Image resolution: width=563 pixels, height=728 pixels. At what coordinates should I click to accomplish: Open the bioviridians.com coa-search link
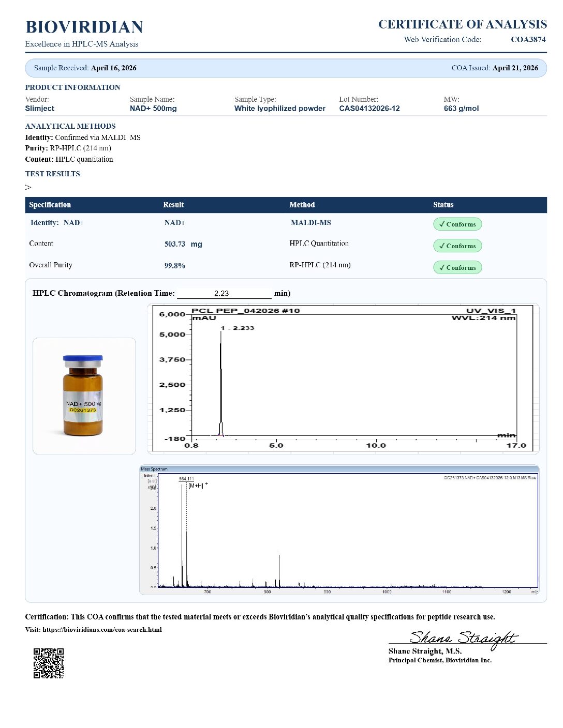coord(102,629)
